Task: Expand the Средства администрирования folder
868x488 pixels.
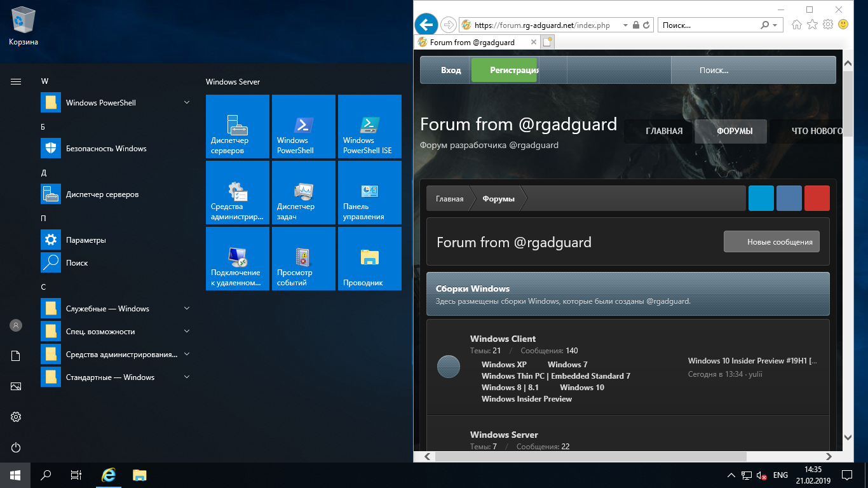Action: pyautogui.click(x=187, y=355)
